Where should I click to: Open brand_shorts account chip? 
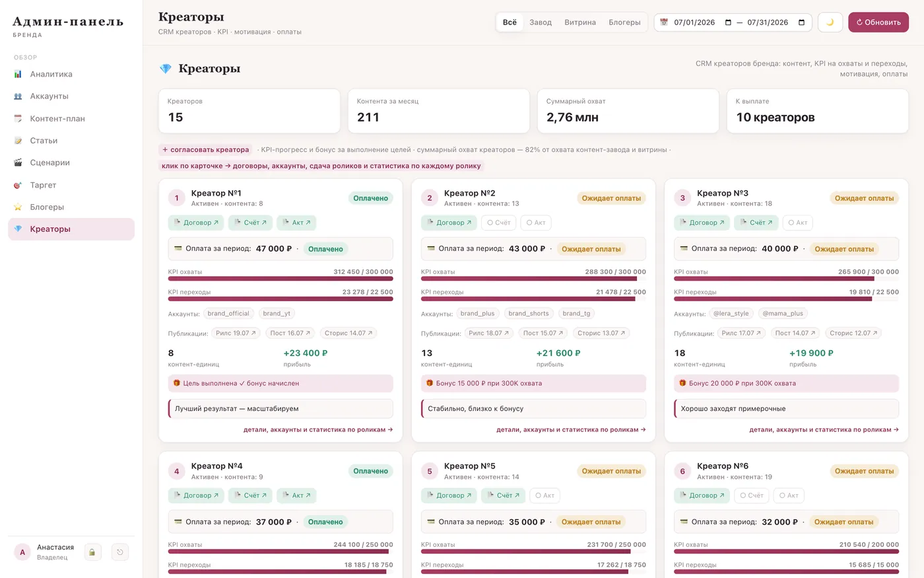click(x=529, y=314)
